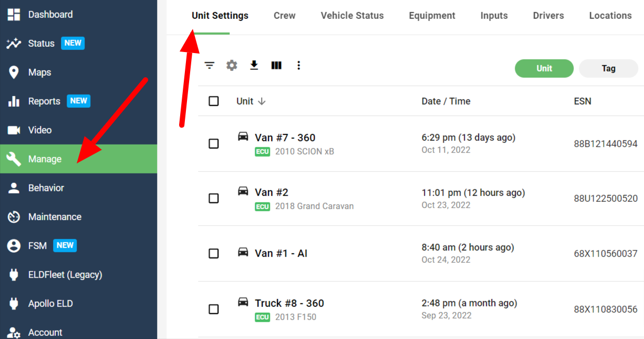Click the Apollo ELD sidebar icon
The image size is (644, 339).
[14, 303]
